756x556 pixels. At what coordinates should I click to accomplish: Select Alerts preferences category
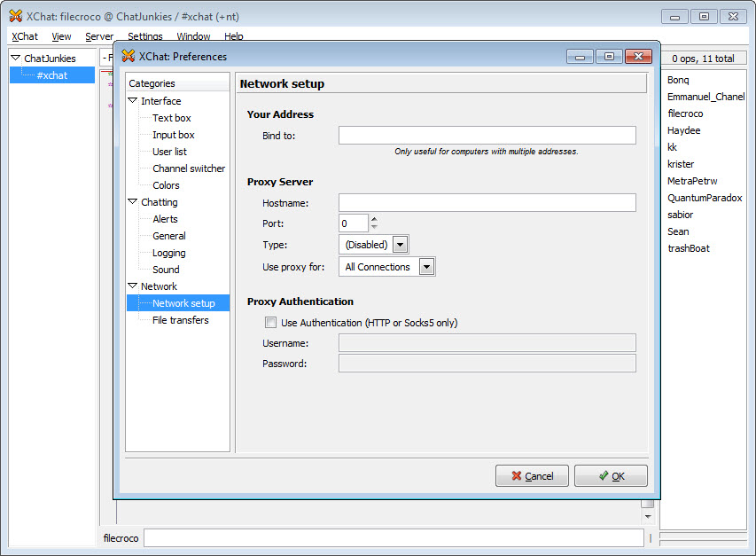[x=166, y=219]
